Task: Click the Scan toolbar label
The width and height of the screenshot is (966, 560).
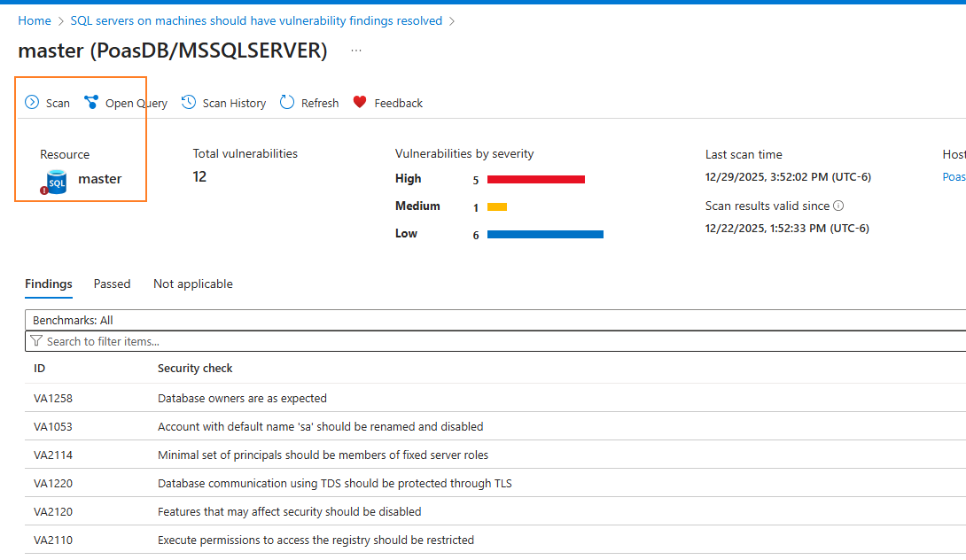Action: (58, 104)
